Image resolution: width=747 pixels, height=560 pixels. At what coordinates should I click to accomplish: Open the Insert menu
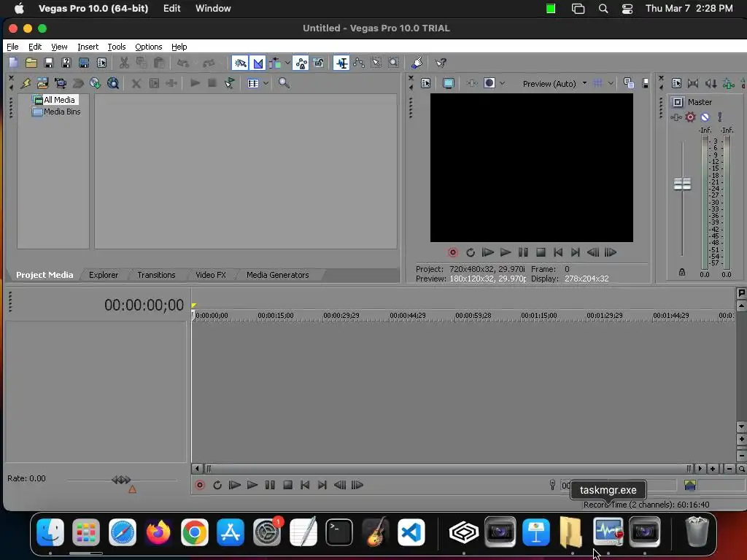click(x=88, y=47)
